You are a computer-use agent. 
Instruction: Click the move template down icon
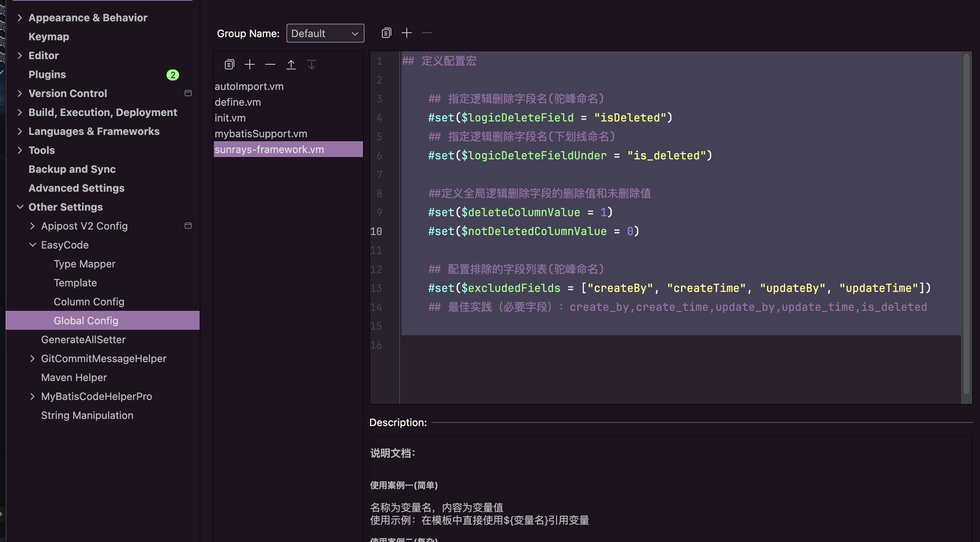[312, 64]
